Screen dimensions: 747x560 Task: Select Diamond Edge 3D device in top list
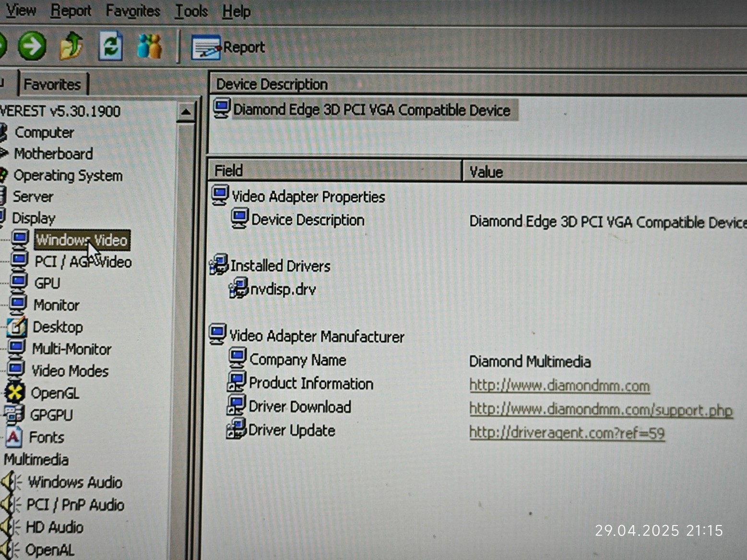(371, 110)
